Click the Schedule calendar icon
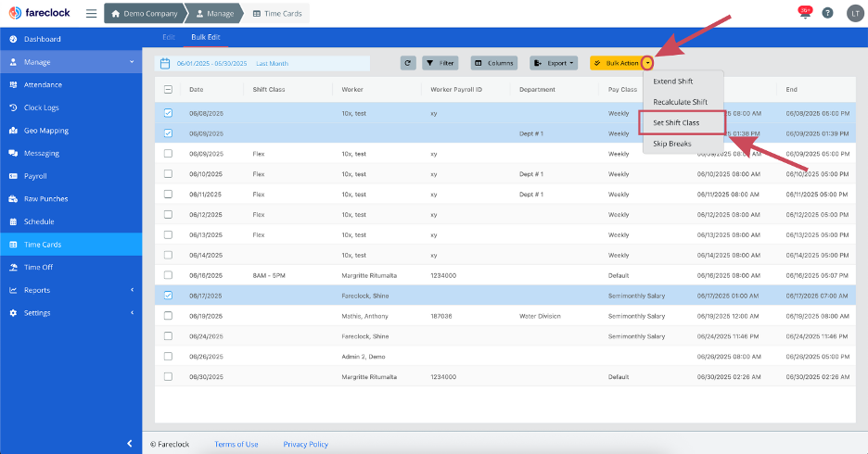 13,221
